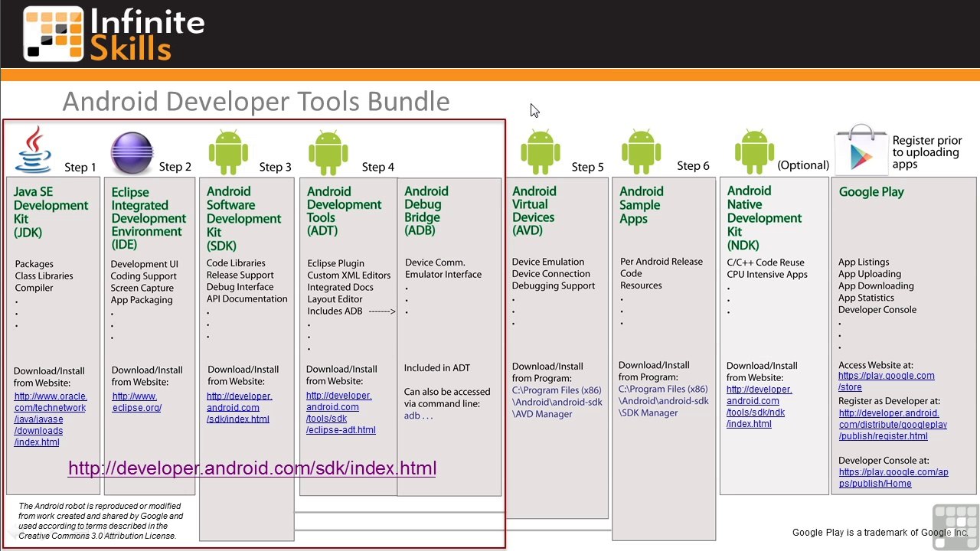
Task: Click the Android Development Tools (ADT) heading
Action: click(x=345, y=211)
